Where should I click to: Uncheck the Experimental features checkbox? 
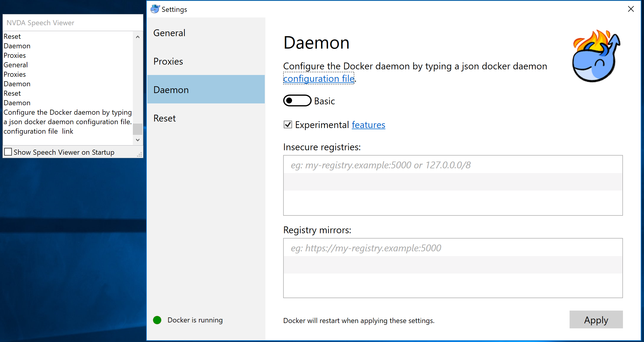(288, 124)
